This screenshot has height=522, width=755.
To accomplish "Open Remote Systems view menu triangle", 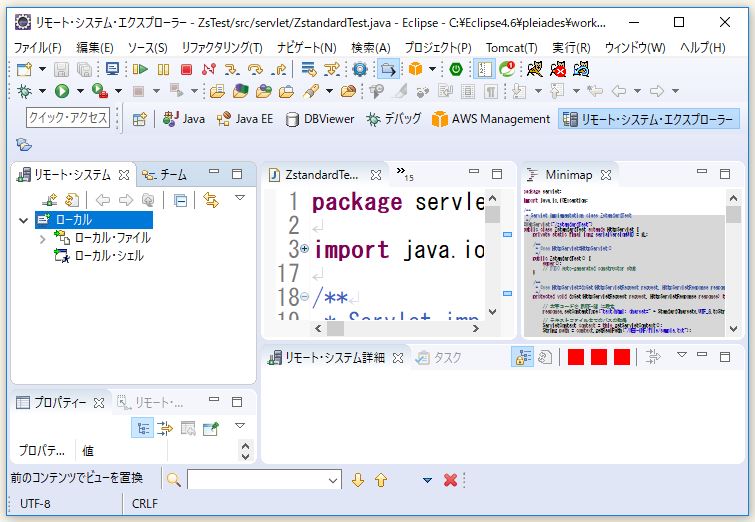I will click(x=240, y=198).
